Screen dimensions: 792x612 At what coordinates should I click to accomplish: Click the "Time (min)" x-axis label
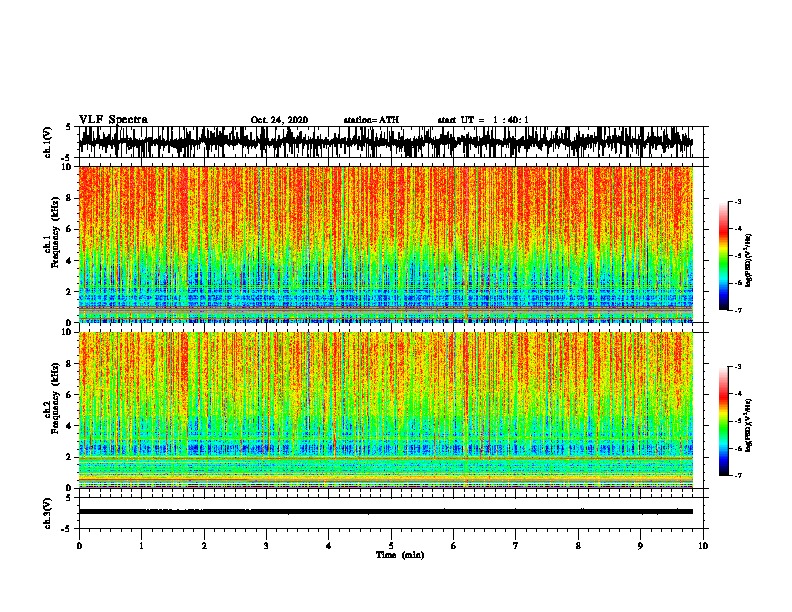click(400, 555)
